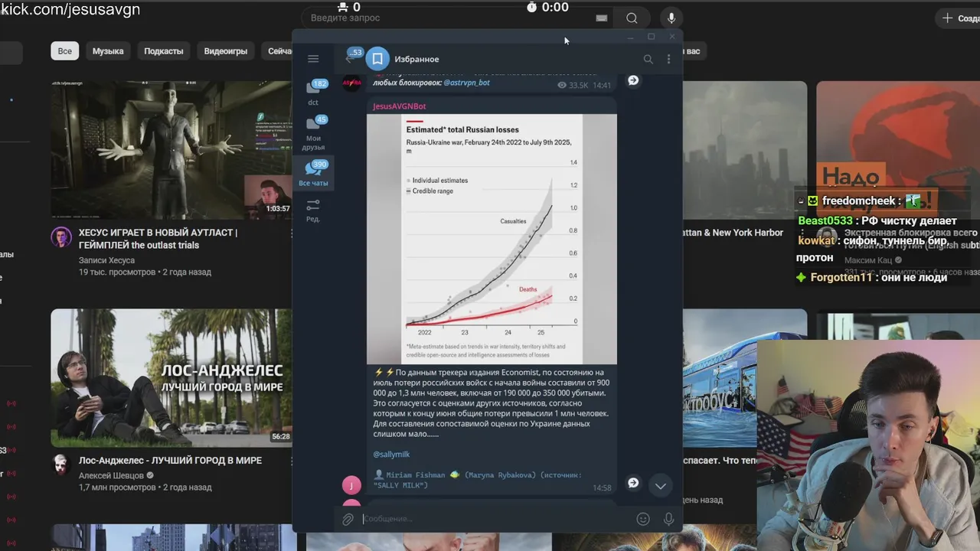Open the J sender avatar in chat
Image resolution: width=980 pixels, height=551 pixels.
point(351,485)
